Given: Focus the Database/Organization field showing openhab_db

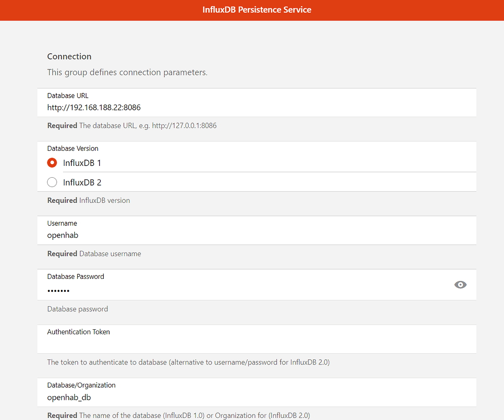Looking at the screenshot, I should [168, 397].
